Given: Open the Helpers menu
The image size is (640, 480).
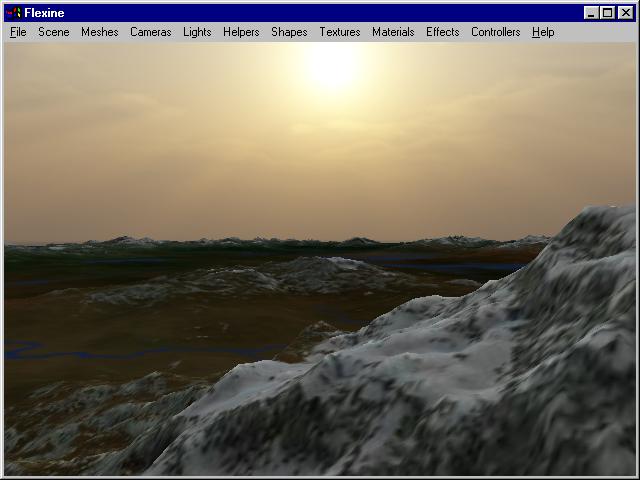Looking at the screenshot, I should coord(241,32).
